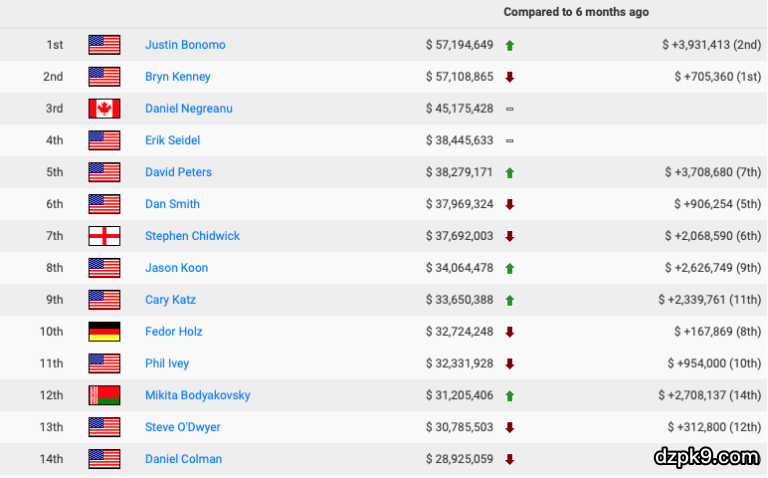
Task: Click the red down arrow for Daniel Colman
Action: 510,459
